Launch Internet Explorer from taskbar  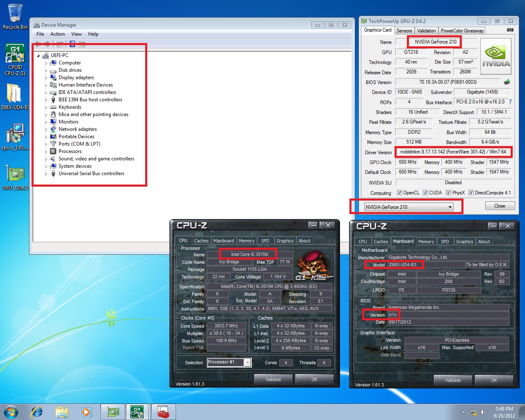37,412
